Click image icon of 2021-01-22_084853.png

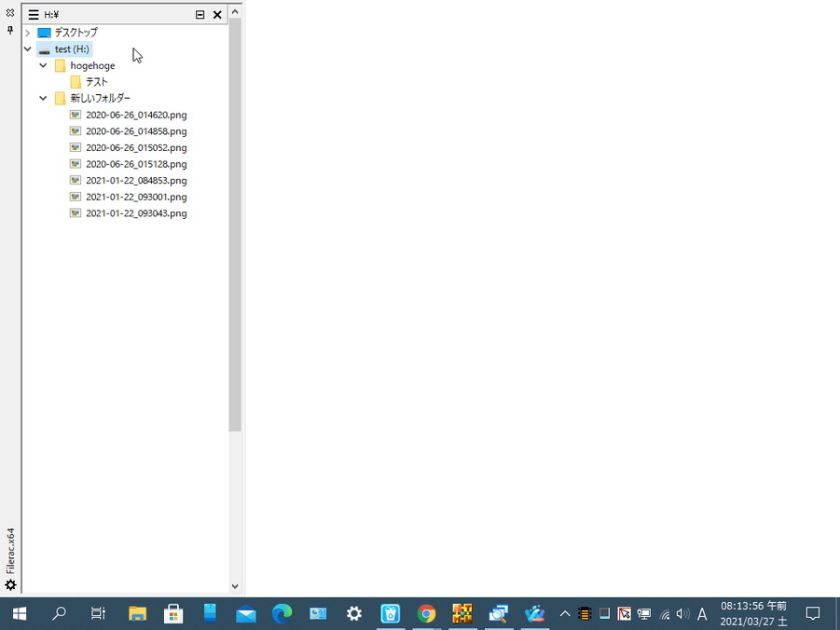(x=76, y=181)
